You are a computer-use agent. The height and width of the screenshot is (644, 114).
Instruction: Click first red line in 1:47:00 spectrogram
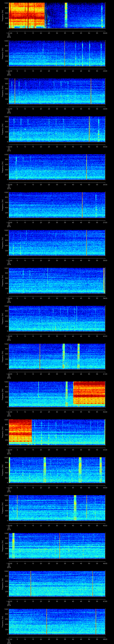pyautogui.click(x=47, y=621)
